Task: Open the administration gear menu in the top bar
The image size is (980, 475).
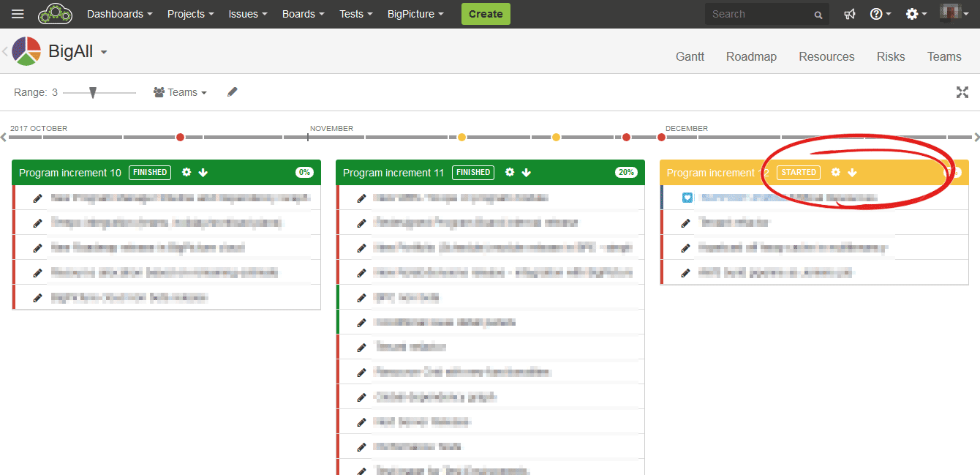Action: coord(916,14)
